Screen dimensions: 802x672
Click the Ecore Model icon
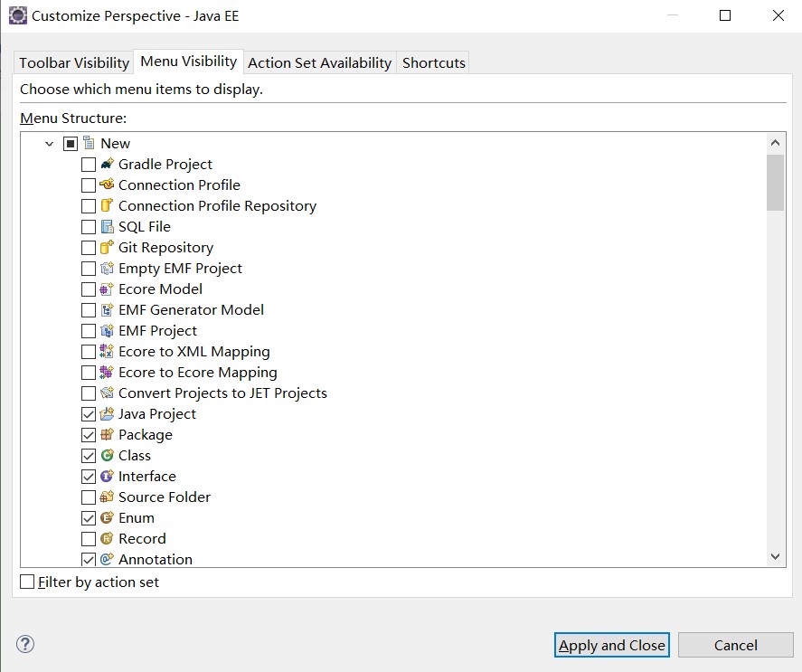point(107,289)
